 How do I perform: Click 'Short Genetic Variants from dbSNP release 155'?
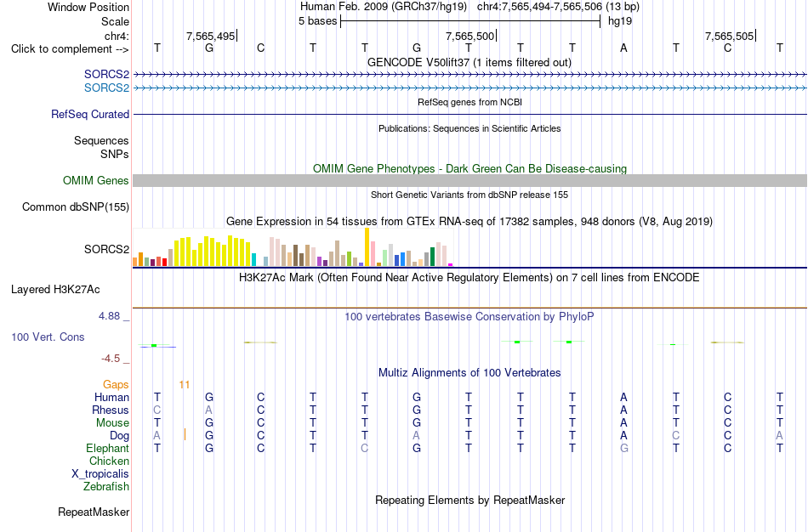tap(469, 195)
